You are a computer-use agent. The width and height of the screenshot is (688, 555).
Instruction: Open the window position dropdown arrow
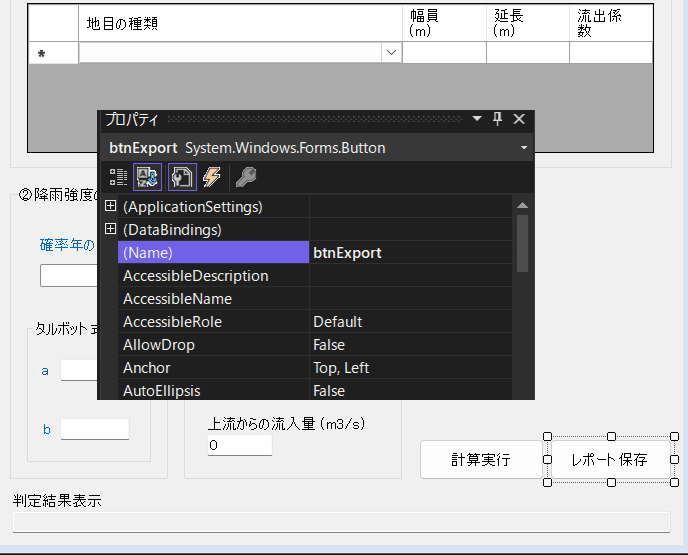(x=477, y=119)
